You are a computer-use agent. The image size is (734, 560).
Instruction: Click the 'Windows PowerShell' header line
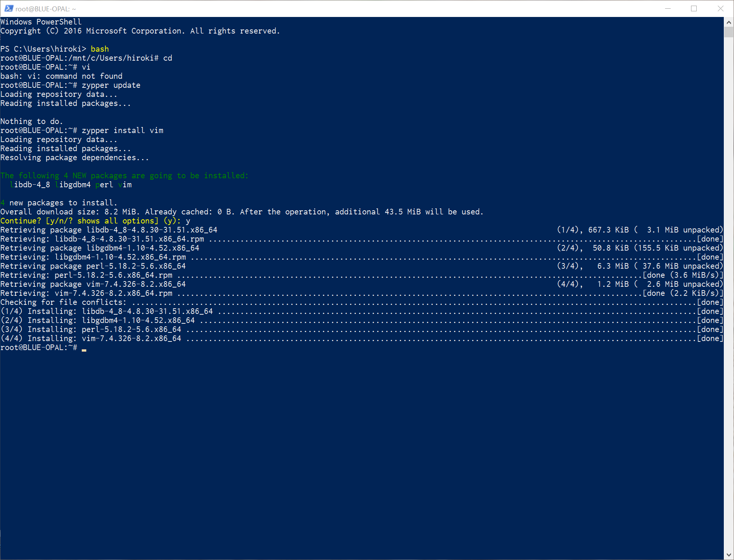(x=41, y=22)
